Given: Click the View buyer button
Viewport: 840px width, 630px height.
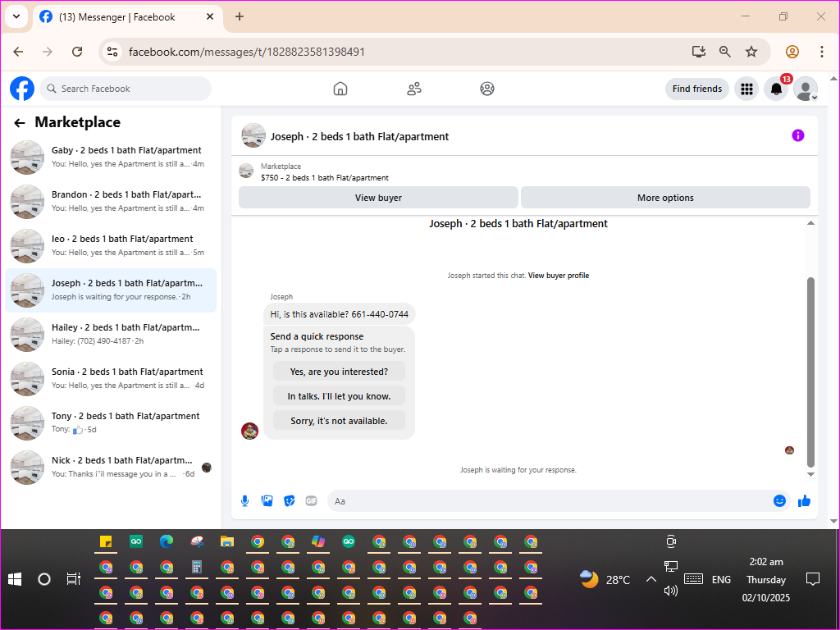Looking at the screenshot, I should (378, 198).
